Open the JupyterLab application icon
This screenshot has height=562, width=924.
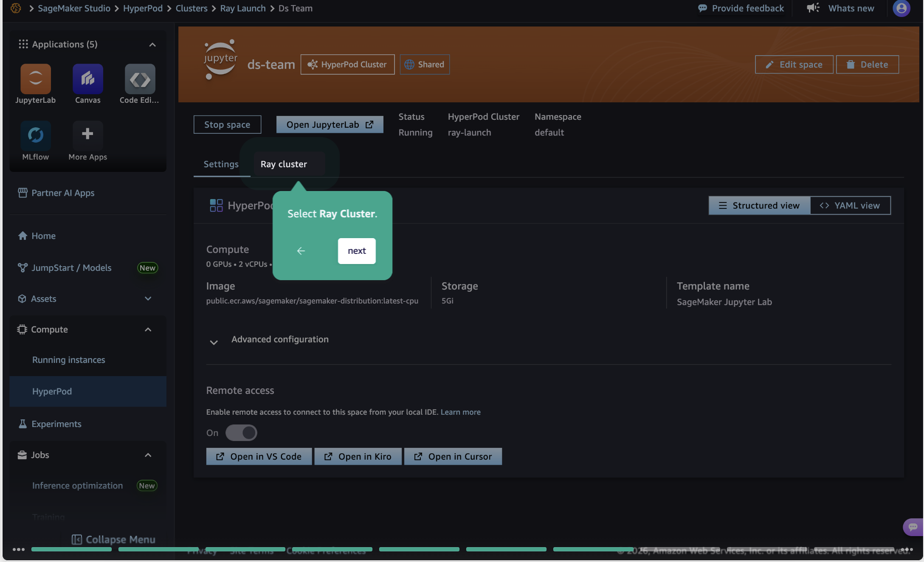[x=36, y=79]
